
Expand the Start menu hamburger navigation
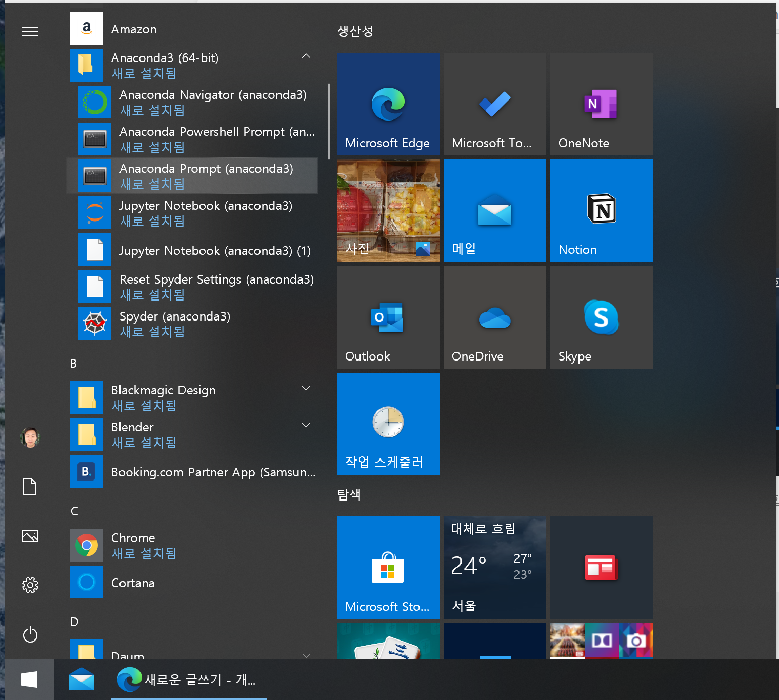[x=30, y=32]
